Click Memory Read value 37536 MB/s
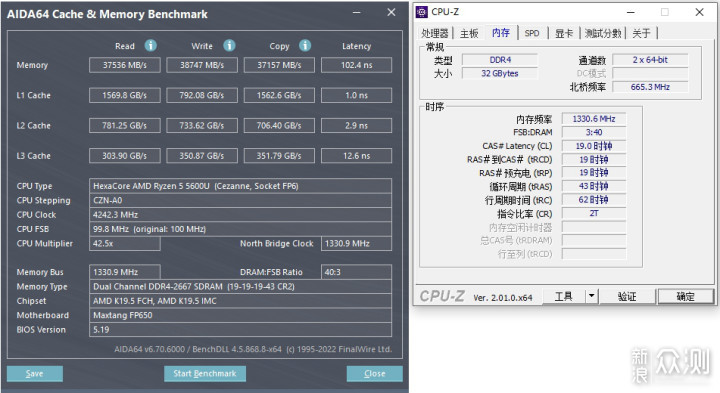 click(x=125, y=65)
